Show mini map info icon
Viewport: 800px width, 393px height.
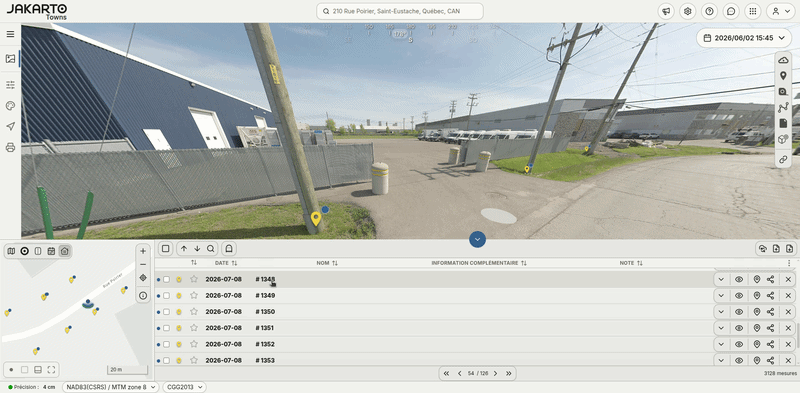143,296
